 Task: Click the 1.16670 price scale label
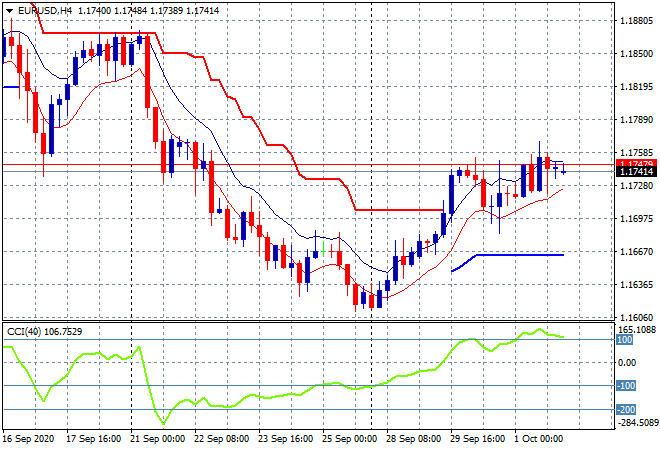pyautogui.click(x=637, y=252)
